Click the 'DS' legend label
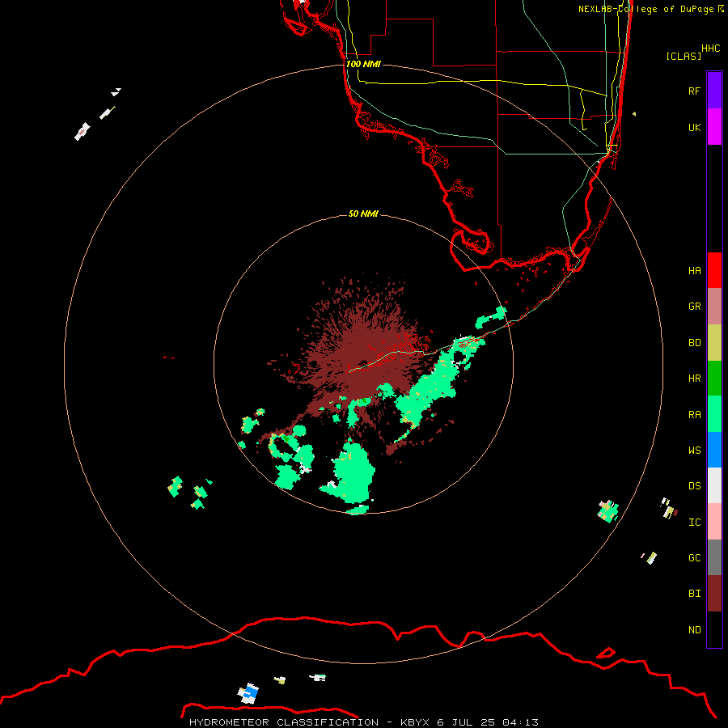Viewport: 728px width, 728px height. click(694, 486)
